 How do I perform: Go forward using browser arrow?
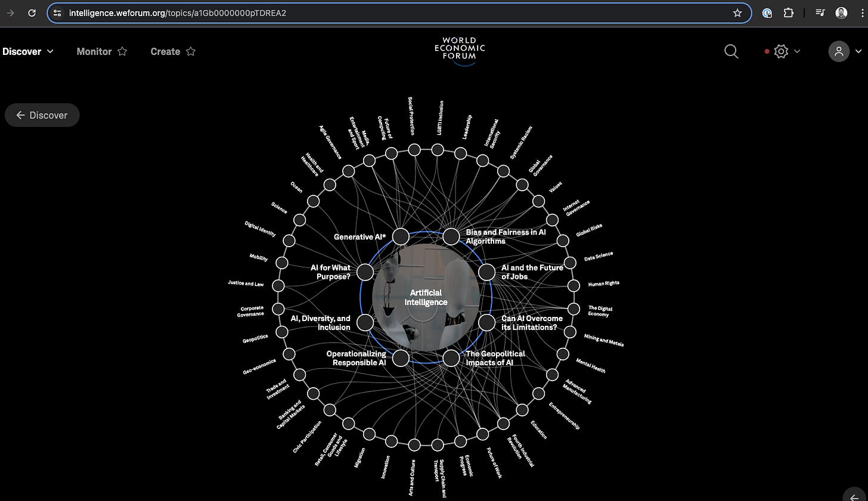pos(10,13)
